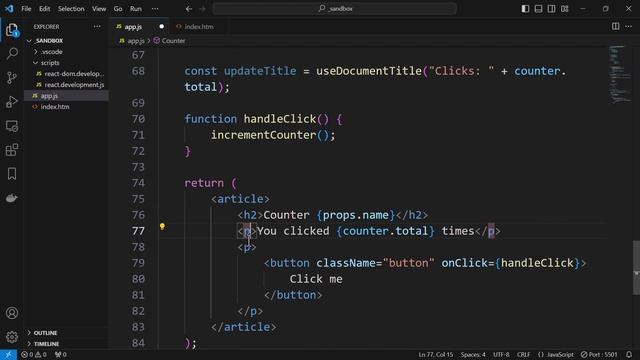
Task: Open the Edit menu
Action: point(44,9)
